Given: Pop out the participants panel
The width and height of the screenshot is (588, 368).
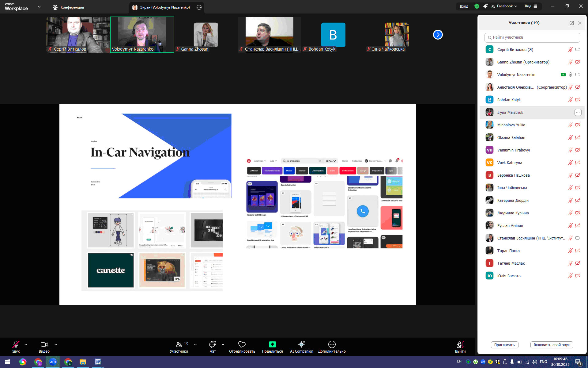Looking at the screenshot, I should point(571,23).
